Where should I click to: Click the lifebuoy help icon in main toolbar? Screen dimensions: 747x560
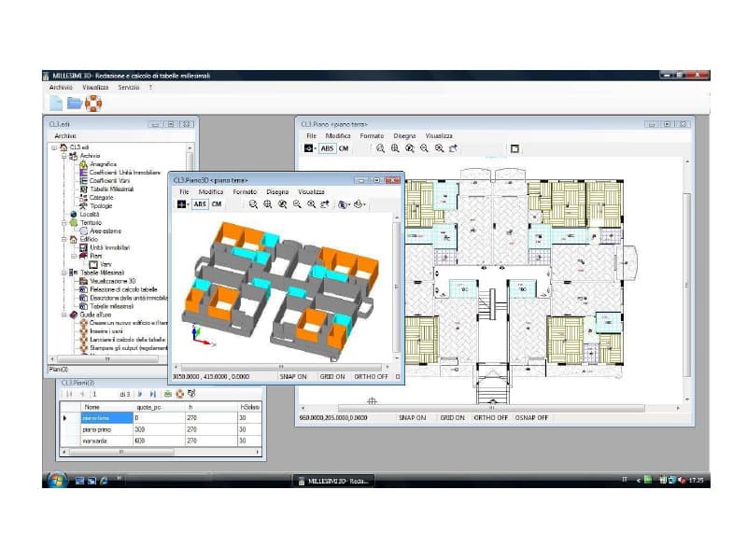93,103
